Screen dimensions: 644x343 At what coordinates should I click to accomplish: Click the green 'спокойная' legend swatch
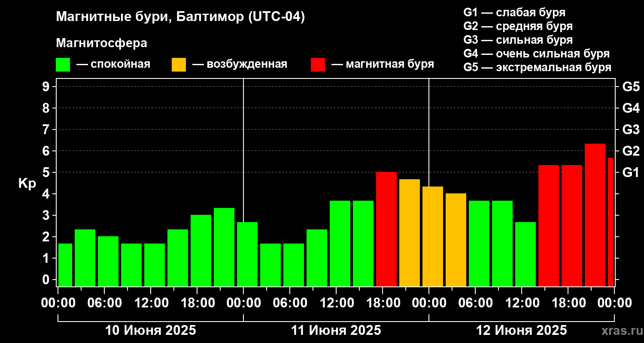pyautogui.click(x=63, y=65)
